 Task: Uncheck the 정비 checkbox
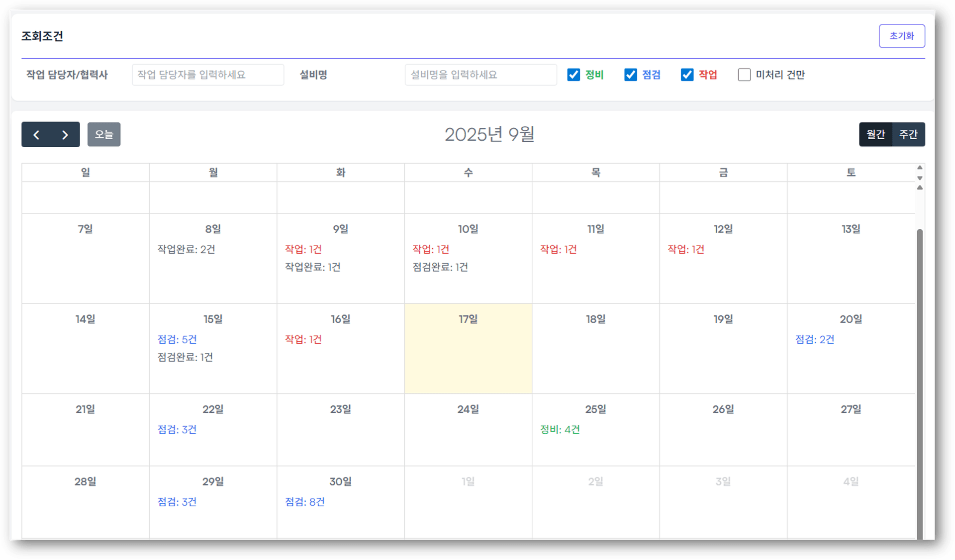pos(573,75)
